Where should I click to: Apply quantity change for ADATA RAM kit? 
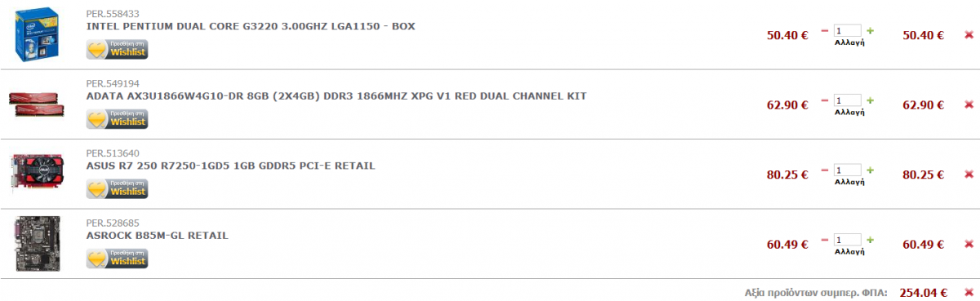tap(849, 113)
